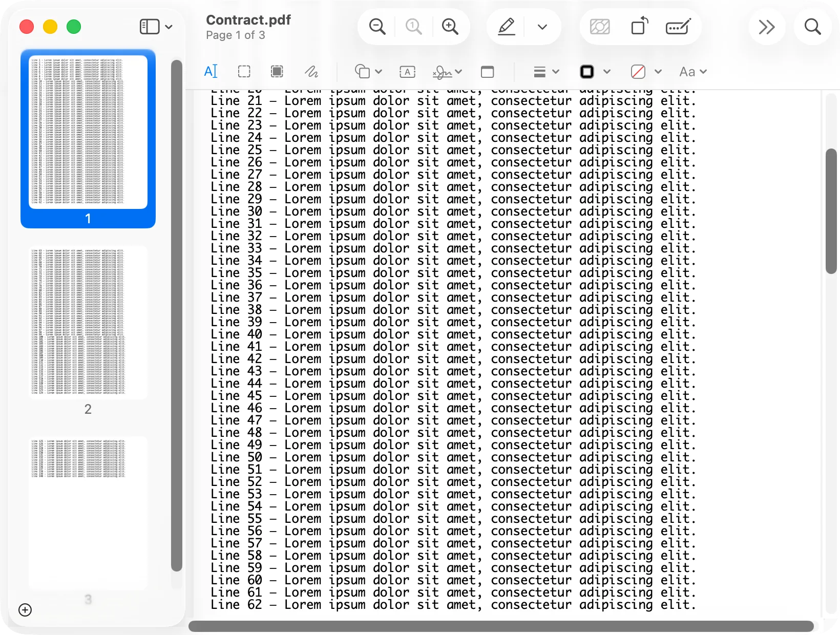Open the Shapes tool menu
The width and height of the screenshot is (840, 635).
coord(368,72)
